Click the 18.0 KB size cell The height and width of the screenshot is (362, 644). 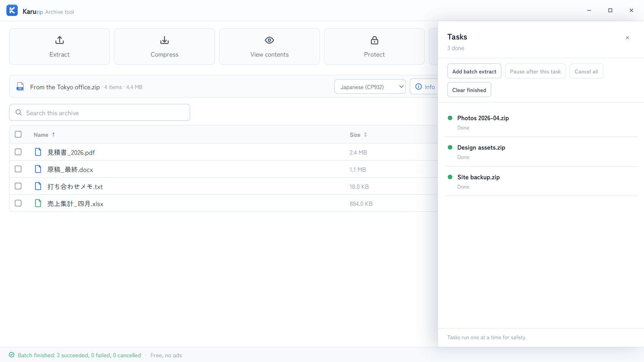pyautogui.click(x=359, y=187)
